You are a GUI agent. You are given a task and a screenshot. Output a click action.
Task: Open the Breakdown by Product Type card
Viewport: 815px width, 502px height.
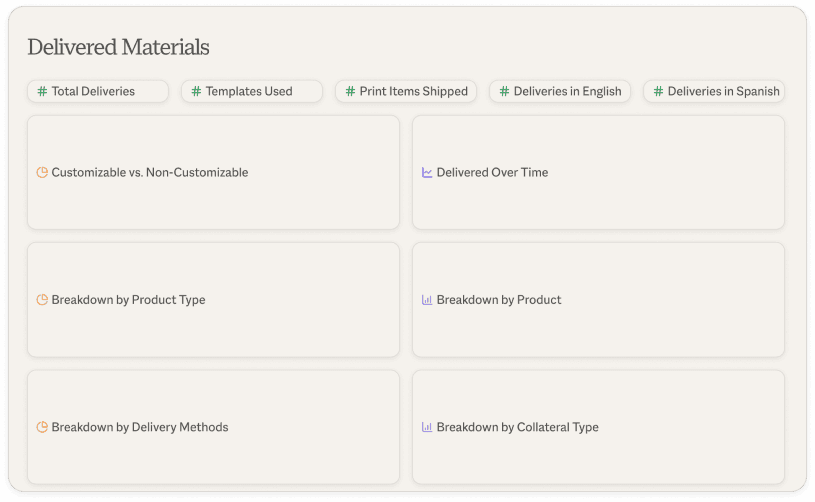(x=213, y=300)
